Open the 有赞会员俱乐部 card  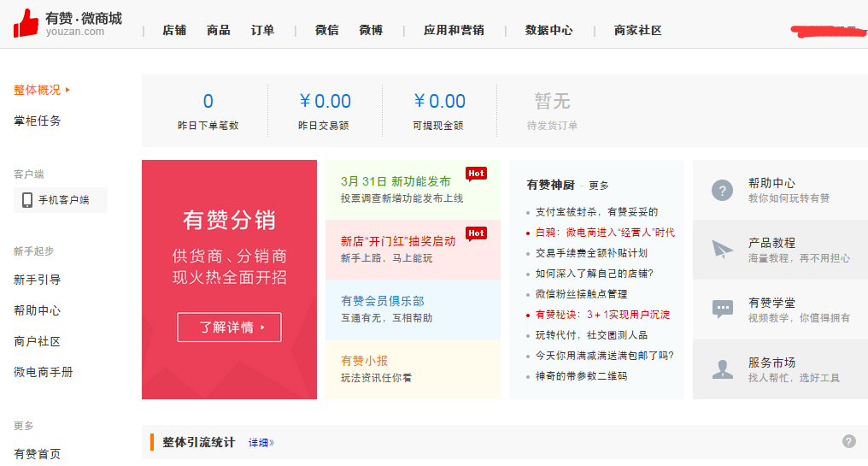413,310
